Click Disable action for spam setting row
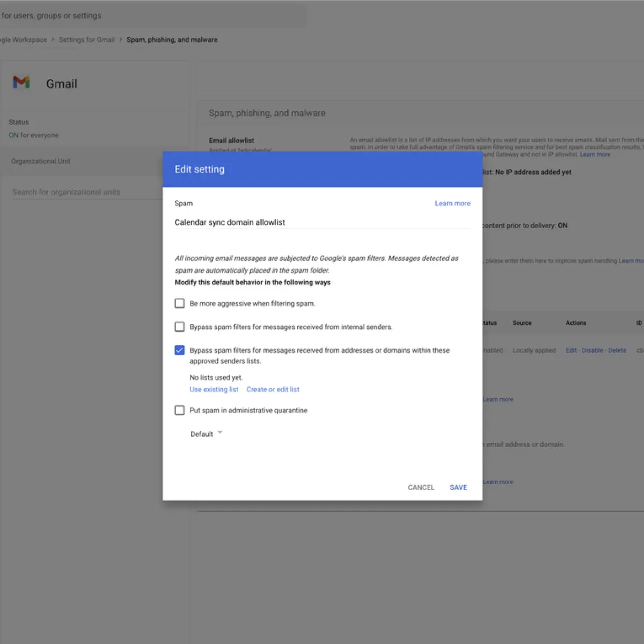This screenshot has width=644, height=644. pos(592,350)
